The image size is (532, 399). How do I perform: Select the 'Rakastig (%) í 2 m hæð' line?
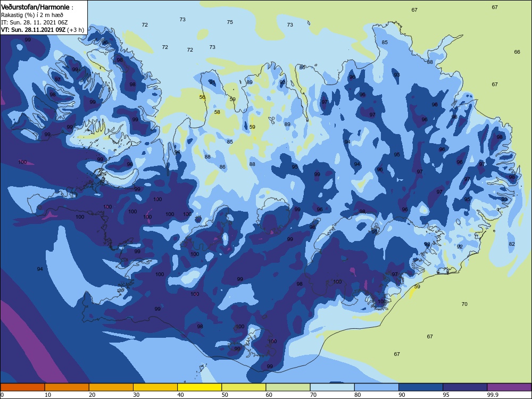click(x=32, y=15)
